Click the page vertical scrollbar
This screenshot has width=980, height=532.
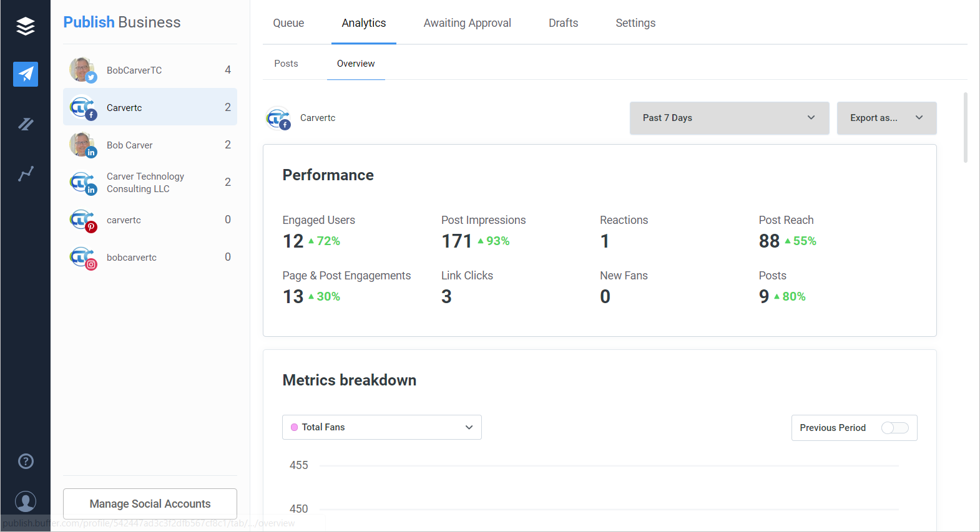pos(965,128)
